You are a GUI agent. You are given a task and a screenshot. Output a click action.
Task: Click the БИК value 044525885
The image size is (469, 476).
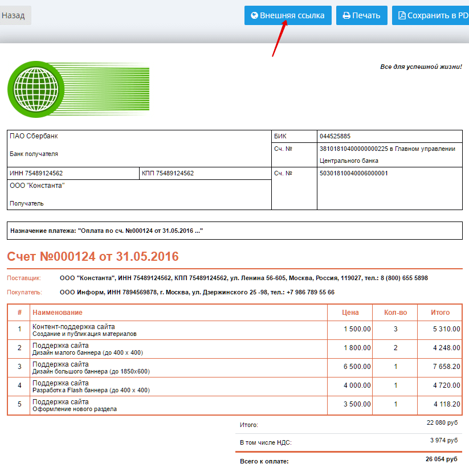pos(335,137)
